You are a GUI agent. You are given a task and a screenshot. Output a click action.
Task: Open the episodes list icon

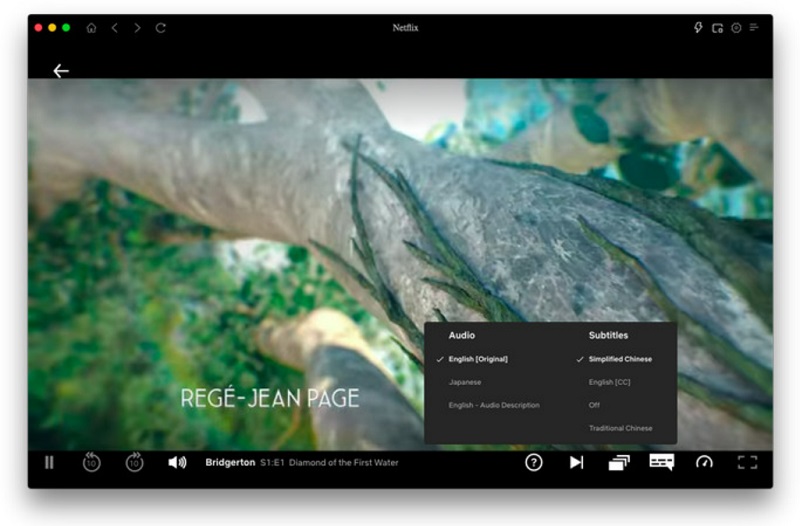[x=619, y=463]
